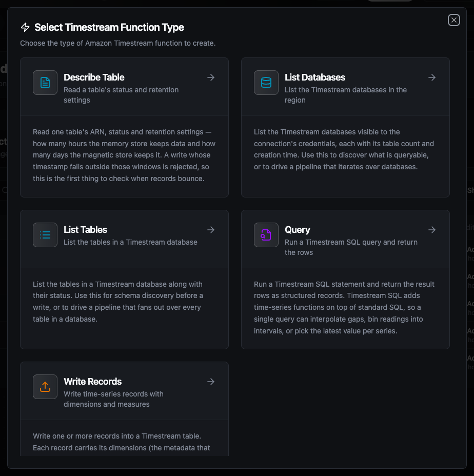Choose the Query function title

[x=298, y=230]
